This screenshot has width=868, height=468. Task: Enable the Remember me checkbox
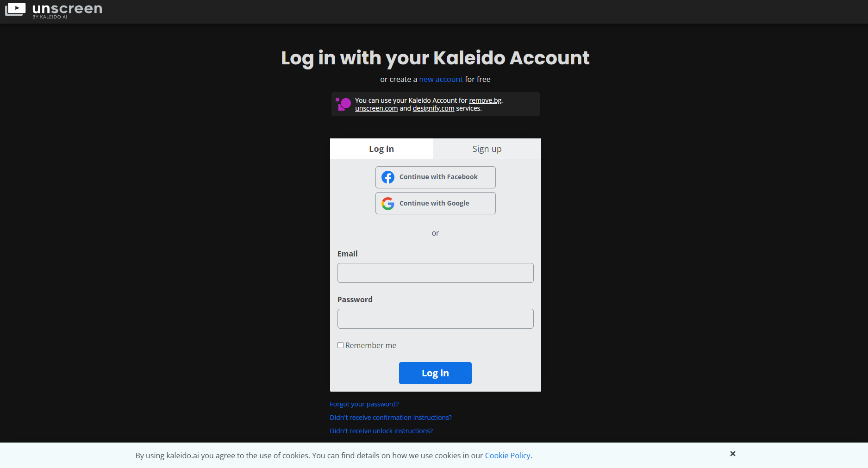340,345
